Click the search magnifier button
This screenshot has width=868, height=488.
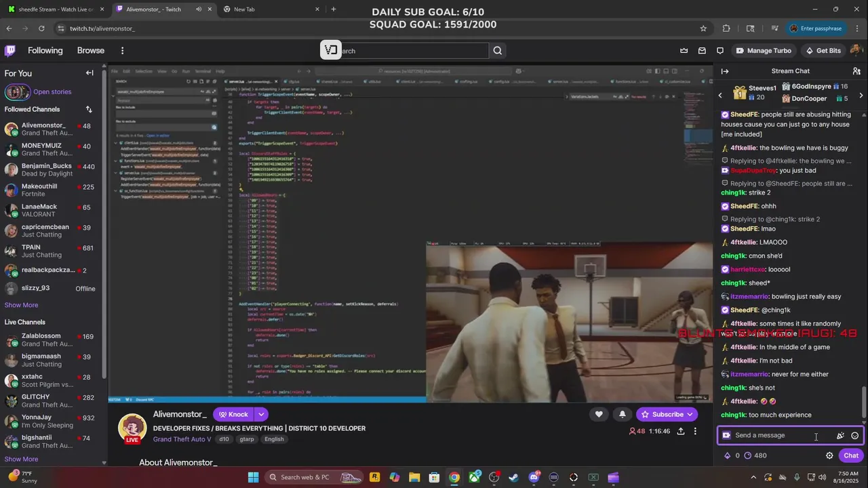click(498, 51)
